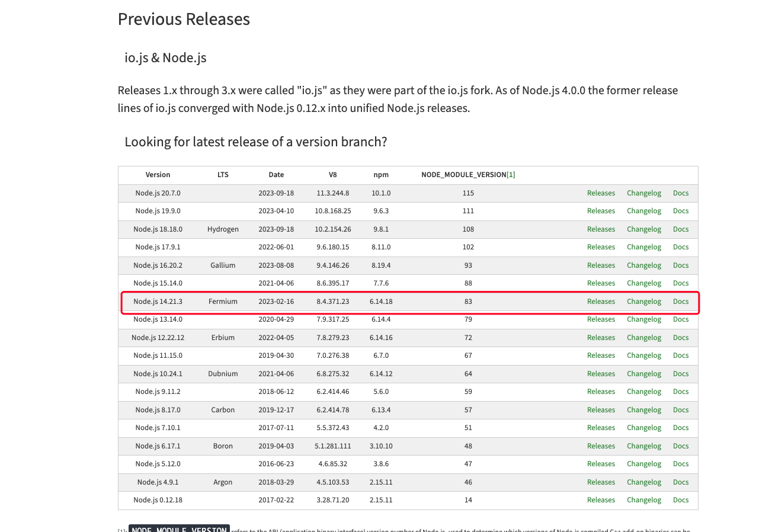Open Releases for Node.js 15.14.0
Viewport: 772px width, 532px height.
pyautogui.click(x=601, y=283)
